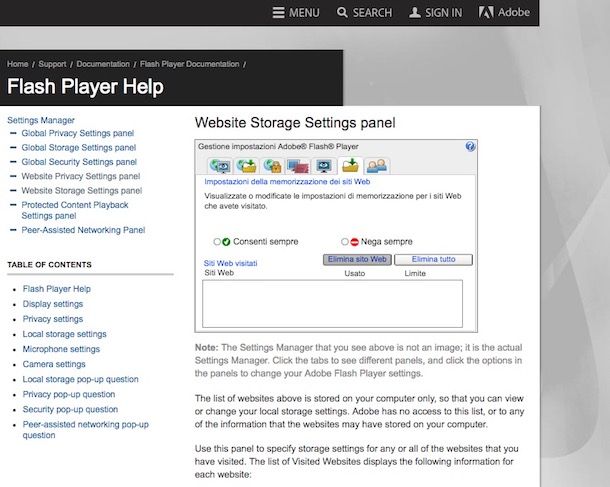Click the Siti Web column header

coord(219,273)
